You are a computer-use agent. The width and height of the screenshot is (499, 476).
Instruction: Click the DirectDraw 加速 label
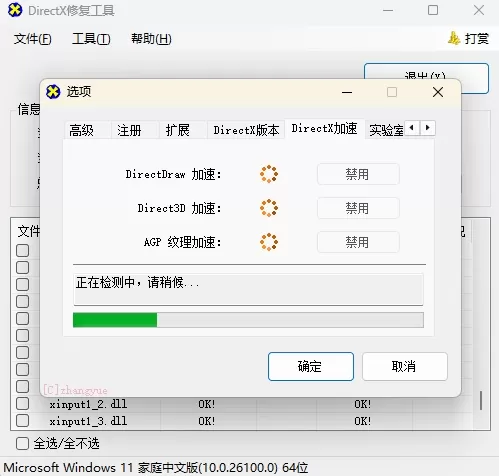[173, 174]
